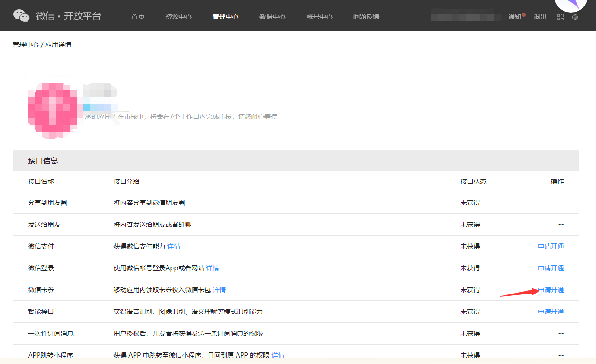
Task: Click 获得语音识别 description text
Action: coord(188,312)
